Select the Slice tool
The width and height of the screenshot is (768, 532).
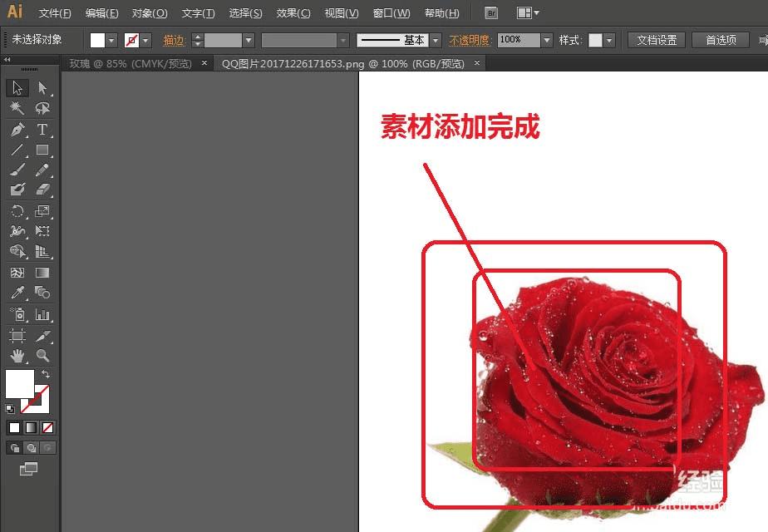[x=42, y=336]
